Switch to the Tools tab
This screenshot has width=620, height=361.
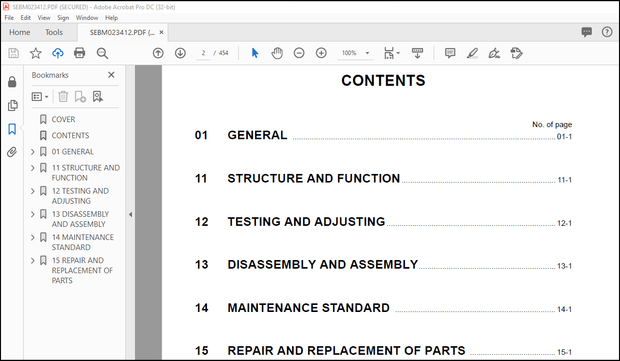click(x=54, y=32)
